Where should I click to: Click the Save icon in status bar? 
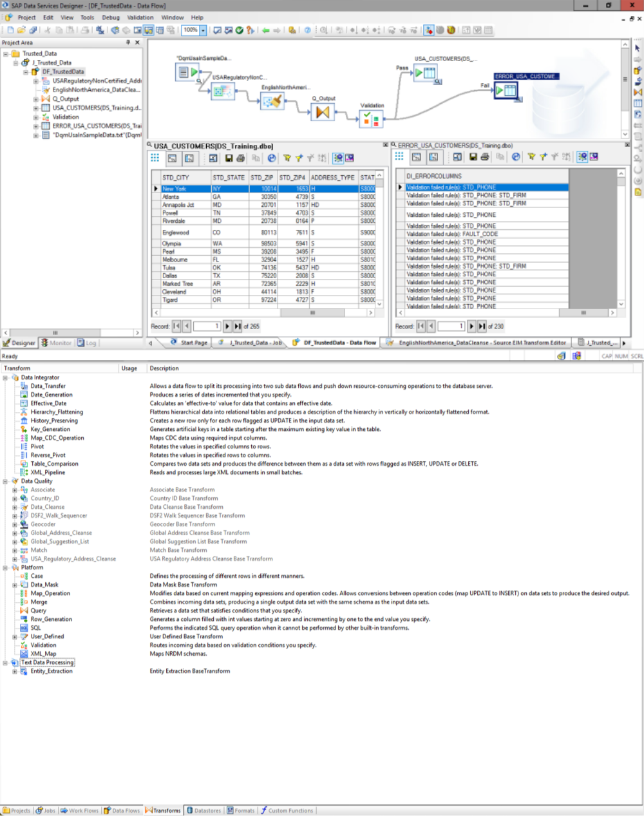click(x=561, y=356)
